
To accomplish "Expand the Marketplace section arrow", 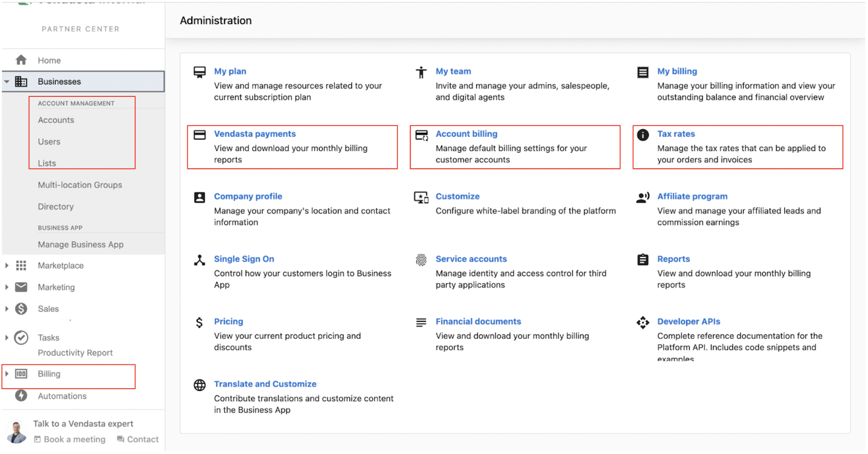I will [x=7, y=266].
